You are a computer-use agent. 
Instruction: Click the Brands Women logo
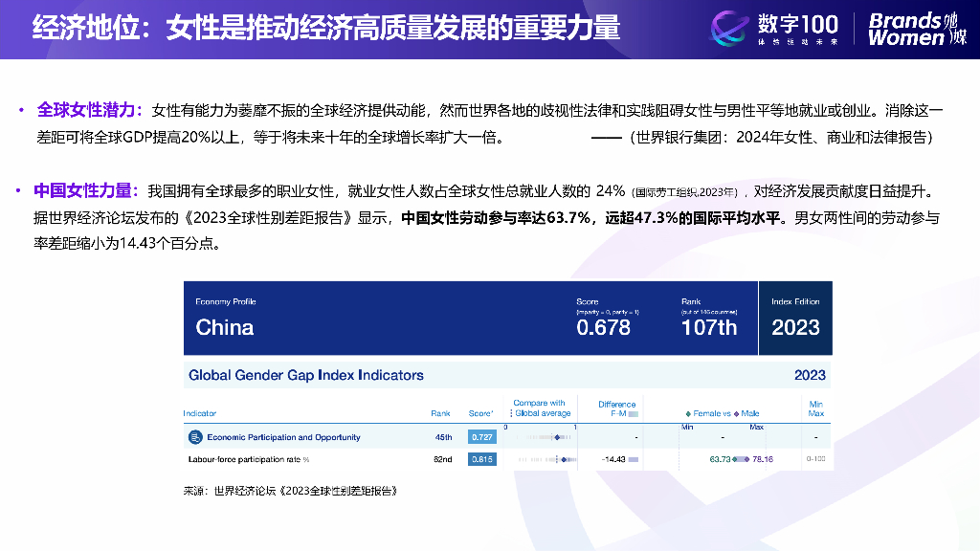coord(917,29)
